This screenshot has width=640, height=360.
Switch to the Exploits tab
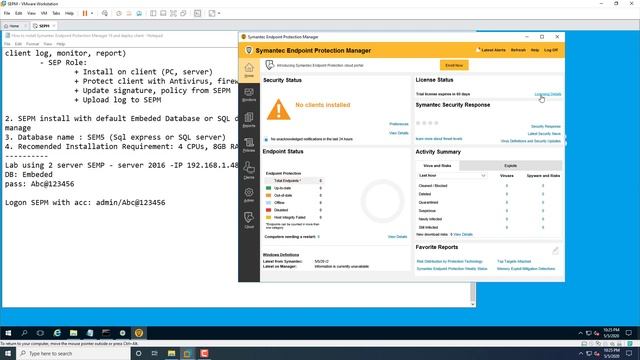(x=510, y=166)
